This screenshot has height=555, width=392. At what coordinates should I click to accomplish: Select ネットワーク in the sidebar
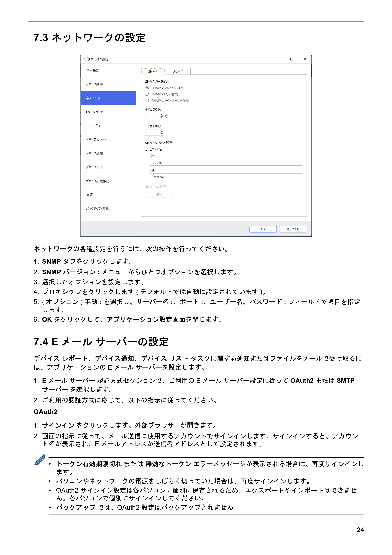[108, 98]
